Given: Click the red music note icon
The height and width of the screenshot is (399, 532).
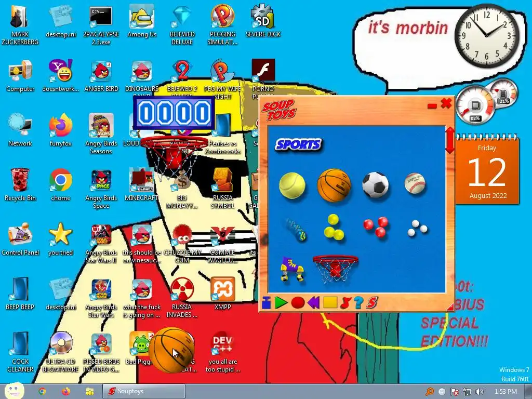Looking at the screenshot, I should click(x=345, y=303).
